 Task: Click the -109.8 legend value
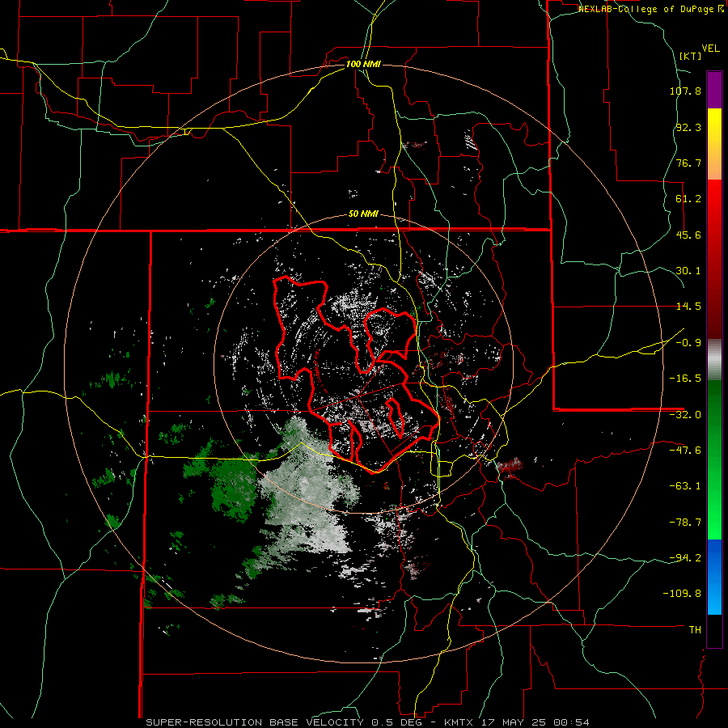pos(682,594)
